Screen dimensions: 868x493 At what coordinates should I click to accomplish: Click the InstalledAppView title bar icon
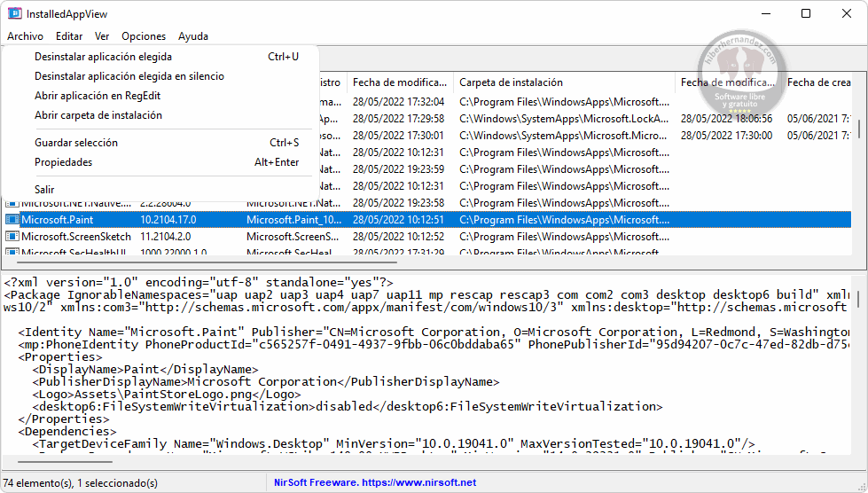(x=15, y=14)
